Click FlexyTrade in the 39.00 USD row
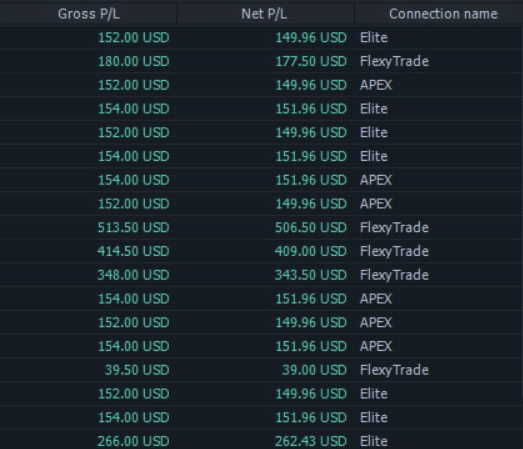The width and height of the screenshot is (523, 449). [x=394, y=370]
